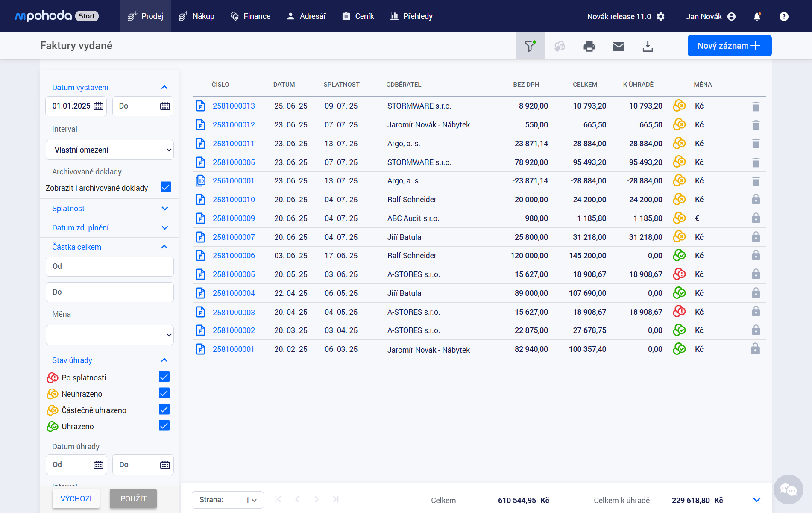Open settings gear next to Novák release 11.0
This screenshot has width=812, height=513.
point(660,16)
